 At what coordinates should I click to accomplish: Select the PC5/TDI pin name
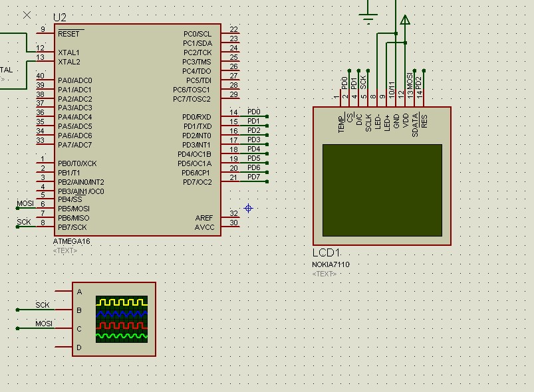(199, 80)
